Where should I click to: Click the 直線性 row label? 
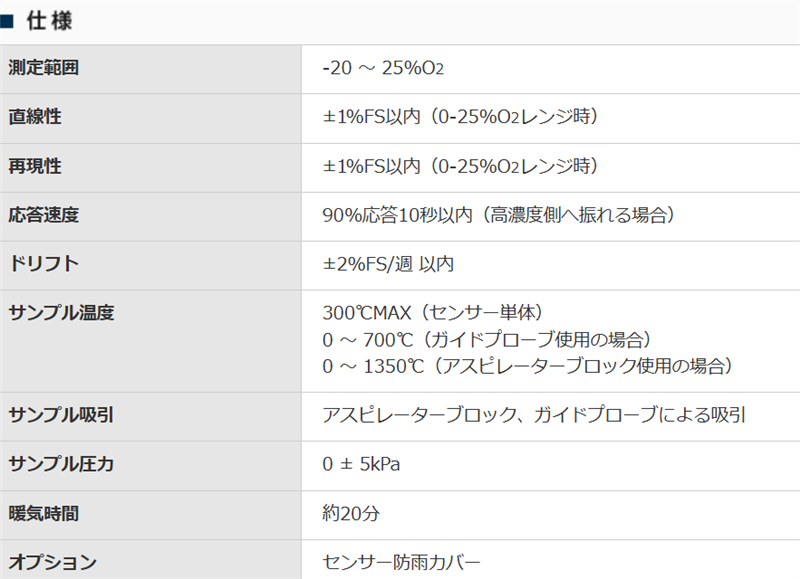(x=35, y=117)
